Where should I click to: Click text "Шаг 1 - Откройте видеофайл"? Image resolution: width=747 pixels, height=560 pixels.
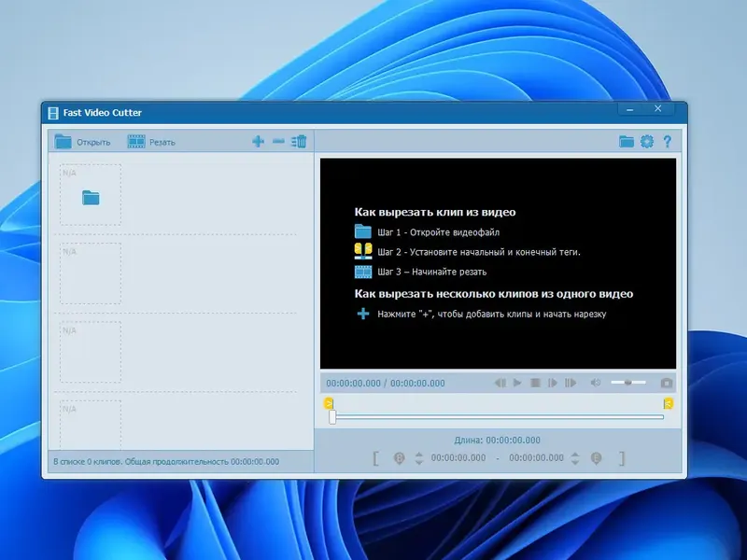tap(439, 232)
